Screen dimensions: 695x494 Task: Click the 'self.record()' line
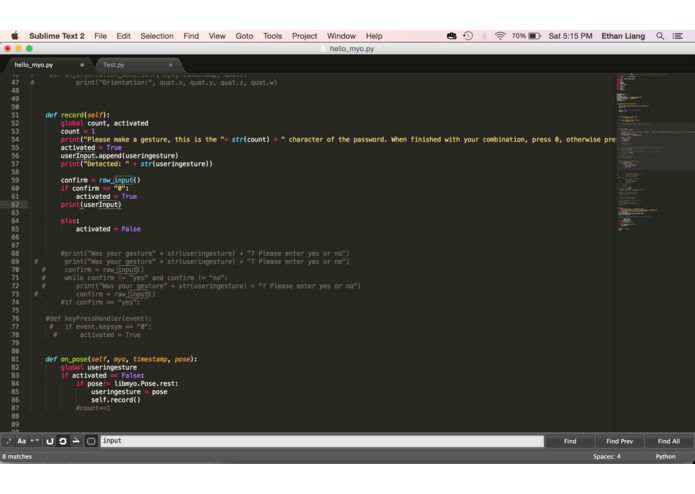click(116, 400)
